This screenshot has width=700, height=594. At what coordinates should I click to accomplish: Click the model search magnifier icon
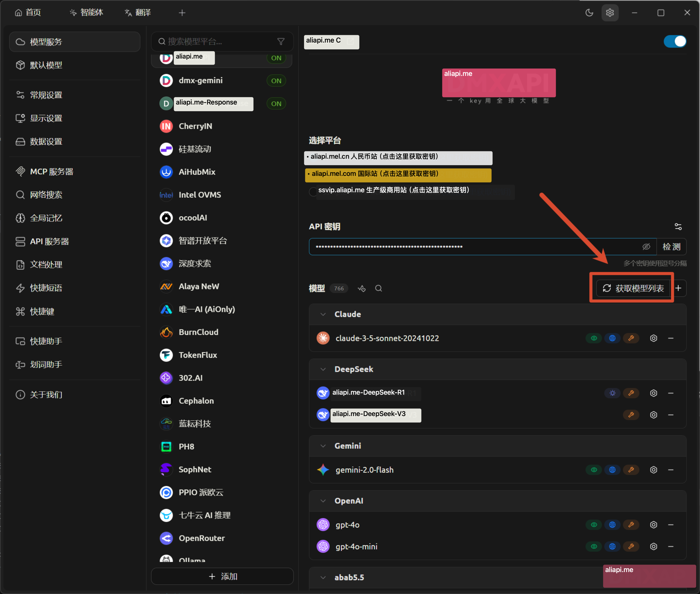[x=378, y=288]
